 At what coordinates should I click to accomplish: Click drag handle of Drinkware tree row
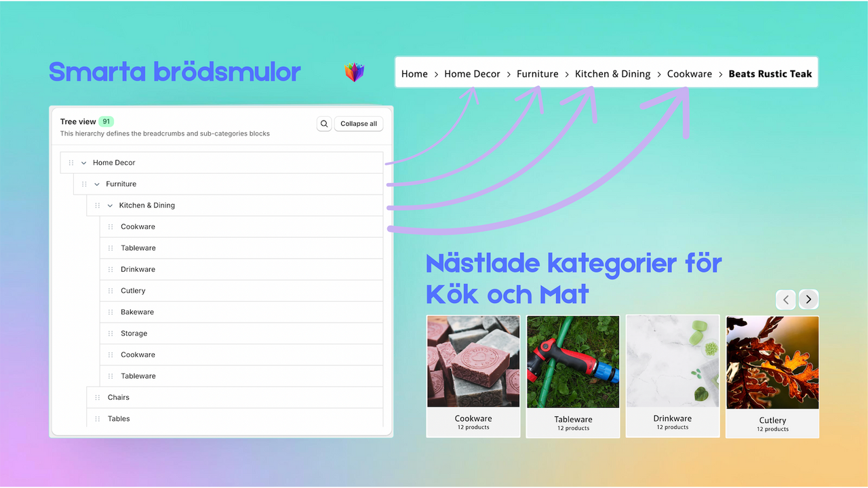point(111,269)
